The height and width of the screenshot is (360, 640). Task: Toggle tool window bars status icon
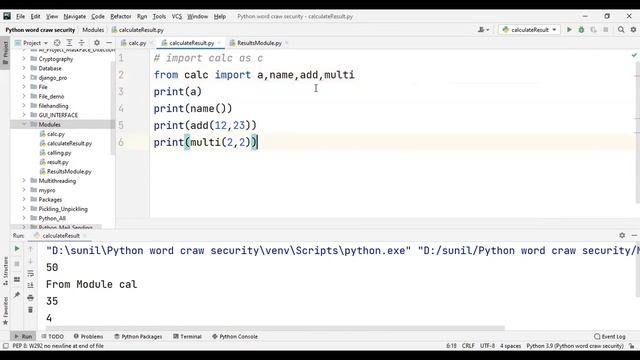[5, 346]
